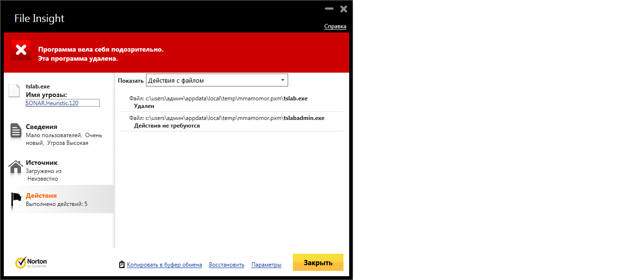
Task: Click the Эта программа удалена message
Action: tap(78, 59)
